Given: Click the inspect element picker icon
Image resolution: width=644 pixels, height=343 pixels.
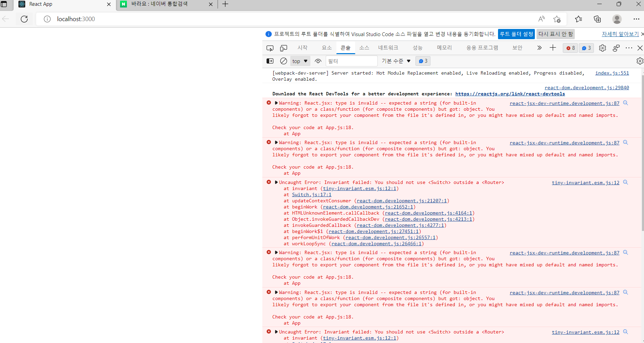Looking at the screenshot, I should coord(270,48).
